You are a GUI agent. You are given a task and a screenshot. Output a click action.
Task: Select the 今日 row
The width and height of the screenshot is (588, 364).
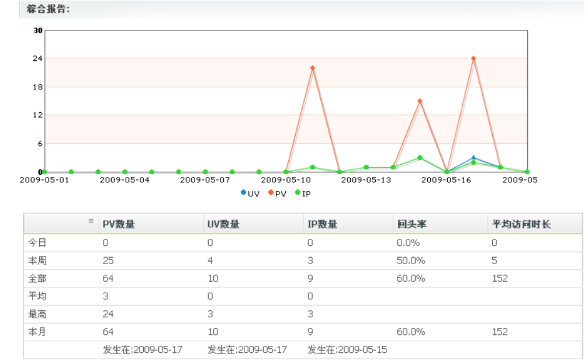pos(303,243)
